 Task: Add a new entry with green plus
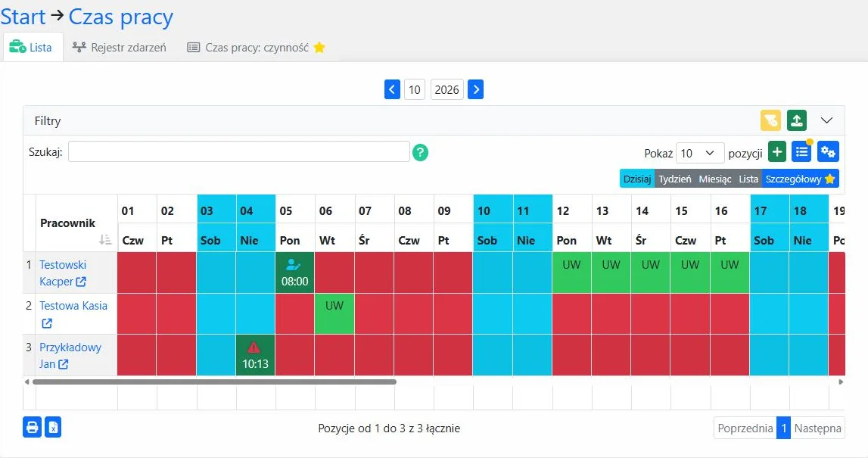pyautogui.click(x=777, y=151)
